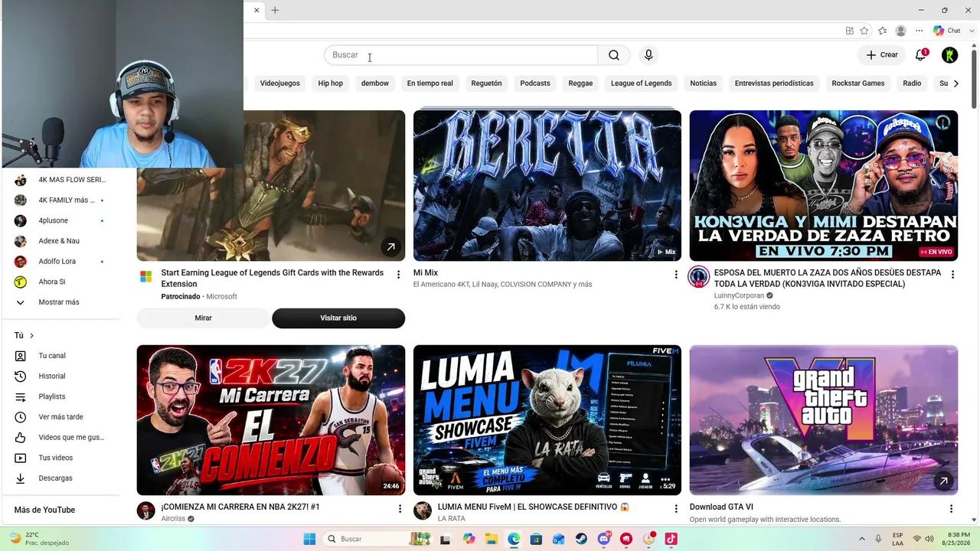Screen dimensions: 980x551
Task: Open the Grand Theft Auto VI thumbnail
Action: [824, 420]
